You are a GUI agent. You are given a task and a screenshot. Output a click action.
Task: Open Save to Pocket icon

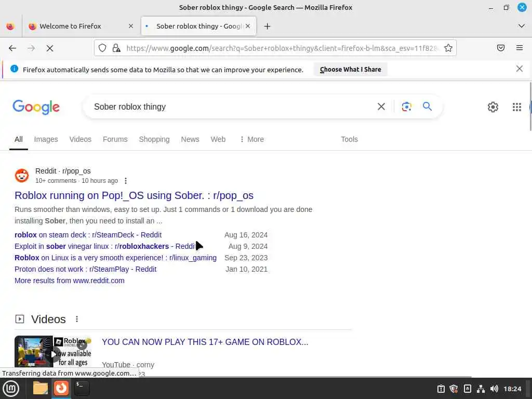pyautogui.click(x=501, y=48)
